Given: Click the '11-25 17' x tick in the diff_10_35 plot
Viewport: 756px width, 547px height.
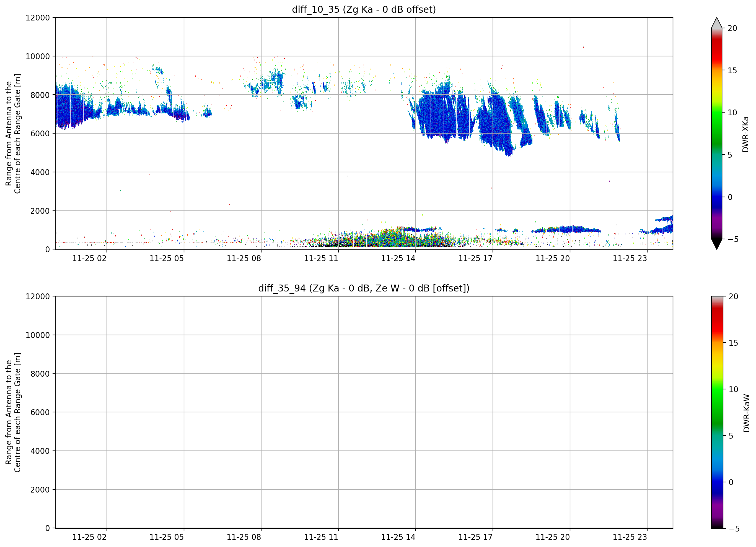Looking at the screenshot, I should (475, 259).
